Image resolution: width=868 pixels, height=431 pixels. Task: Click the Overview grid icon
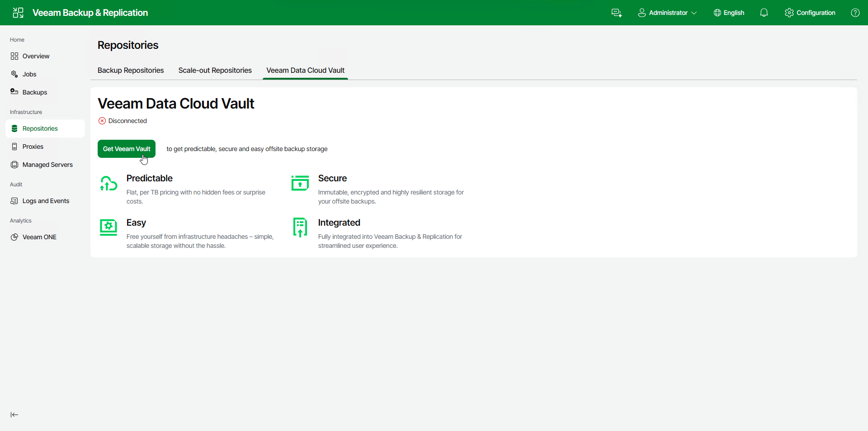tap(14, 56)
